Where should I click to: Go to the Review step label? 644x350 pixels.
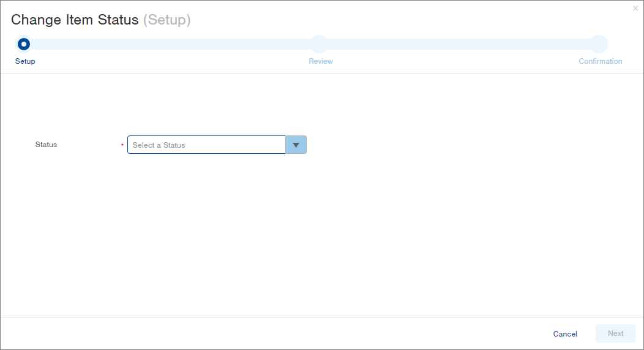click(x=321, y=61)
